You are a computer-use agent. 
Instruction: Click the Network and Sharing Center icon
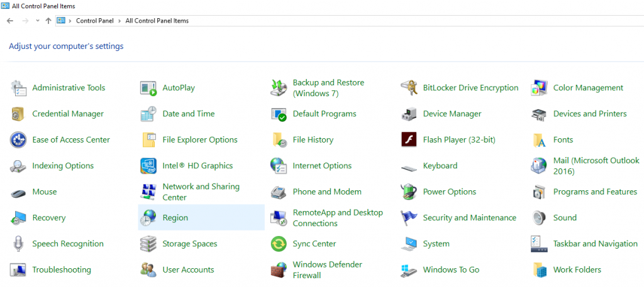(x=148, y=192)
